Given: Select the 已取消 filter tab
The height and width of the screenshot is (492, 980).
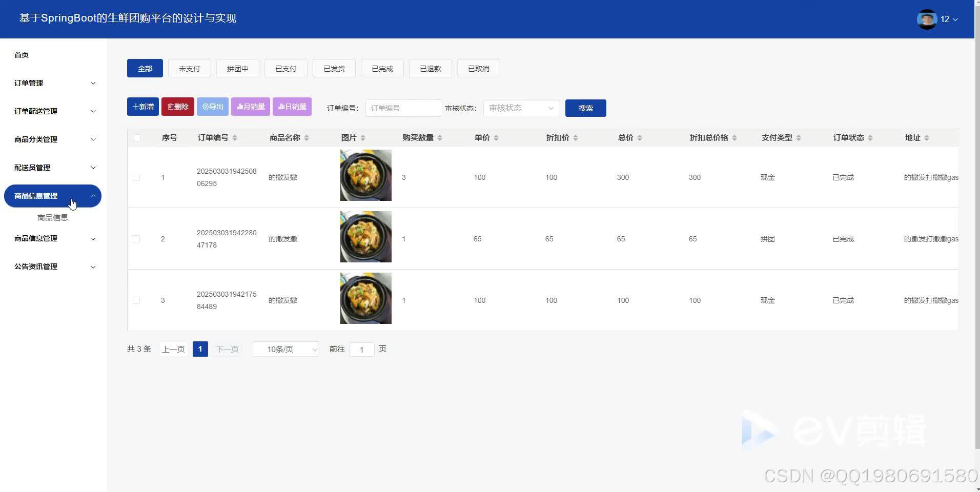Looking at the screenshot, I should 479,68.
